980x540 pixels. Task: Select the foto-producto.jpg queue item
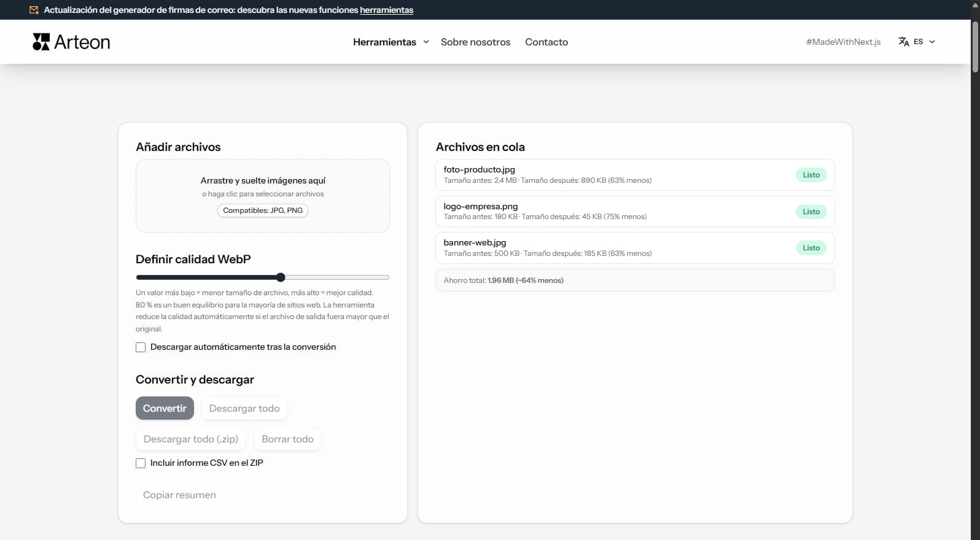click(x=614, y=175)
